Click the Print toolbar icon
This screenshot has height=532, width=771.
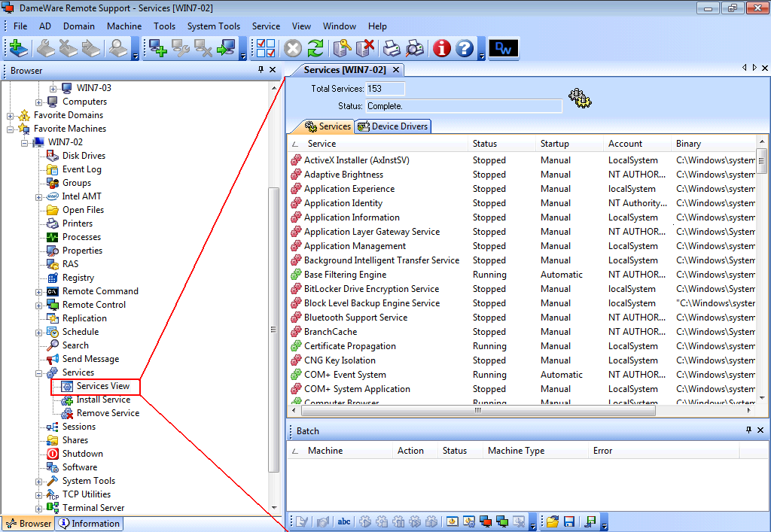pos(392,48)
